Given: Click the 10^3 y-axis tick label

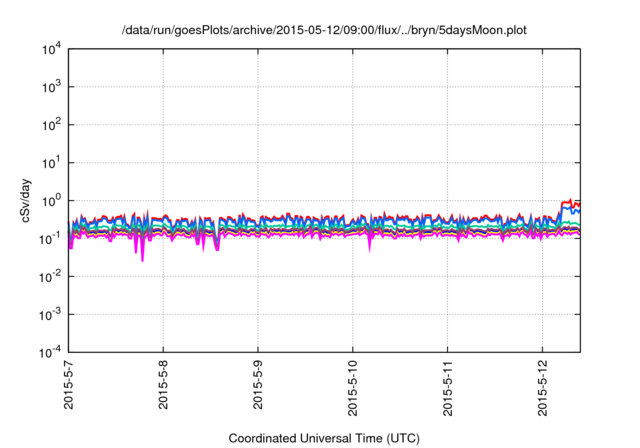Looking at the screenshot, I should coord(51,87).
